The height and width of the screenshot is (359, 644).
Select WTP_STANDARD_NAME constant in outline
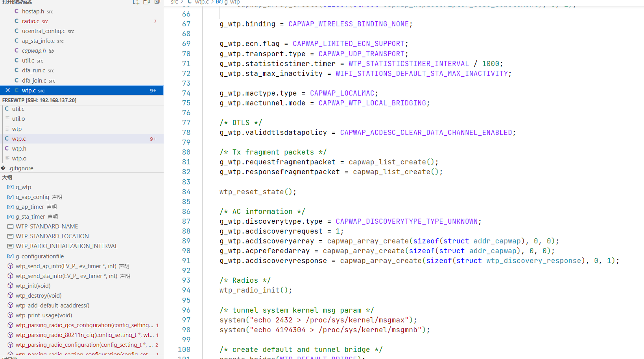pyautogui.click(x=82, y=226)
